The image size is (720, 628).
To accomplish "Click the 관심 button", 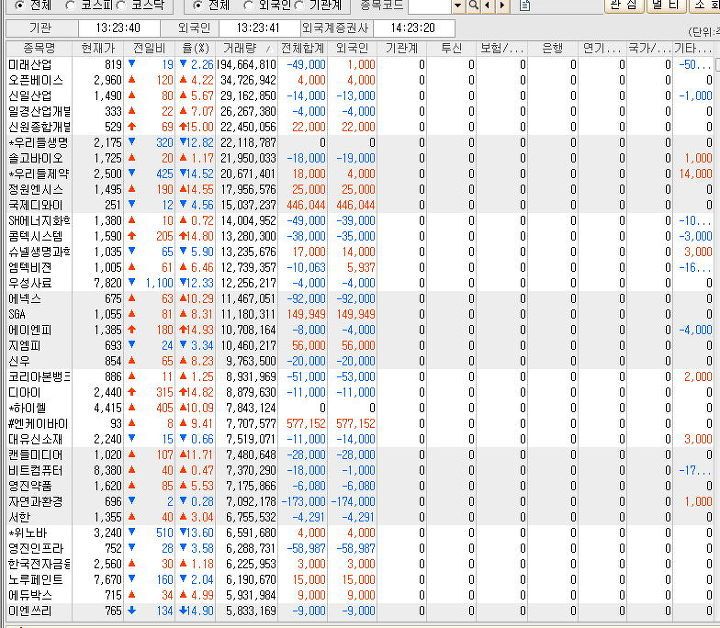I will click(624, 6).
